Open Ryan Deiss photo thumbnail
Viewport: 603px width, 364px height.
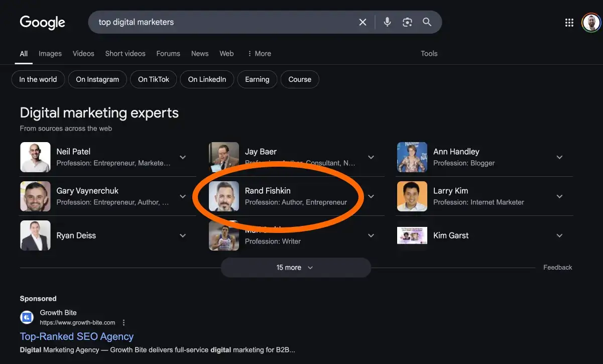click(35, 235)
